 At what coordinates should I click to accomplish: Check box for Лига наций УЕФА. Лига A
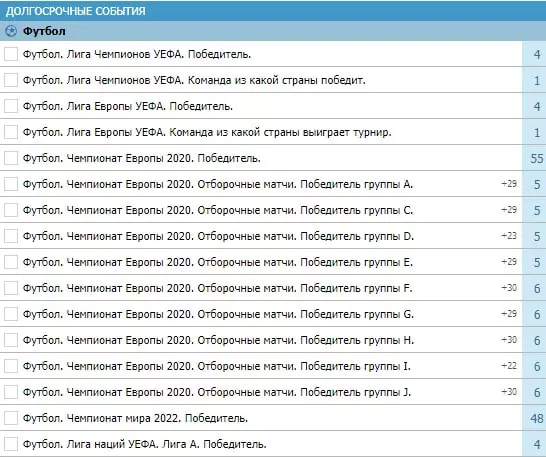point(11,444)
